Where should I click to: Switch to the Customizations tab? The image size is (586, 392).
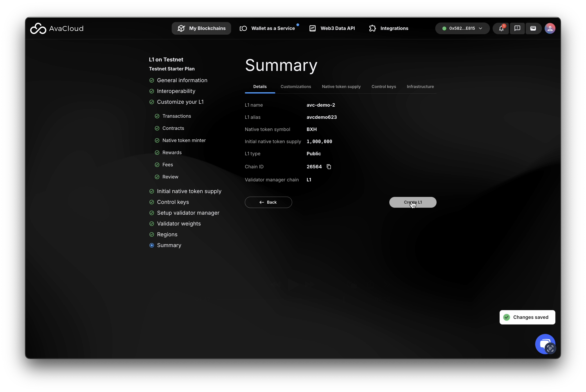click(295, 86)
